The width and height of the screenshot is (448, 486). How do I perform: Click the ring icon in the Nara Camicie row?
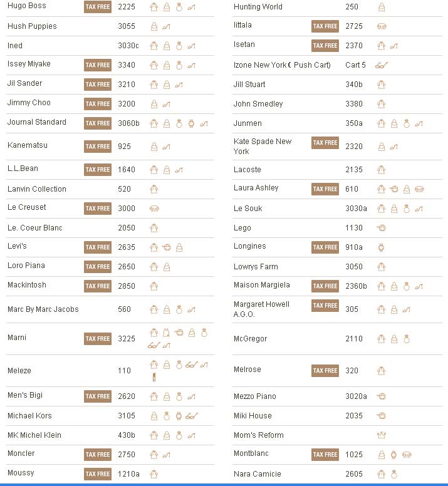394,474
